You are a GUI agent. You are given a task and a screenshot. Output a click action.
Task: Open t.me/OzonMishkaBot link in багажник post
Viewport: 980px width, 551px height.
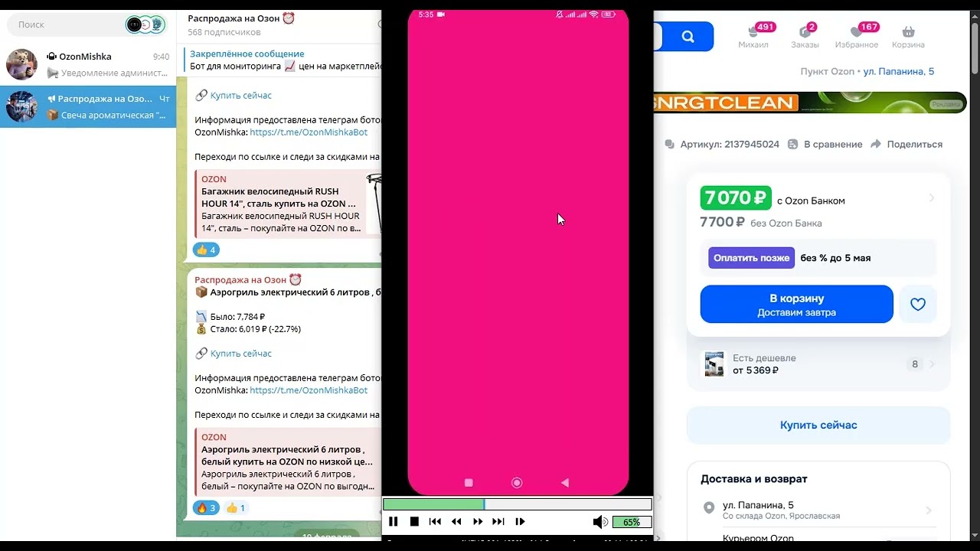pyautogui.click(x=309, y=132)
